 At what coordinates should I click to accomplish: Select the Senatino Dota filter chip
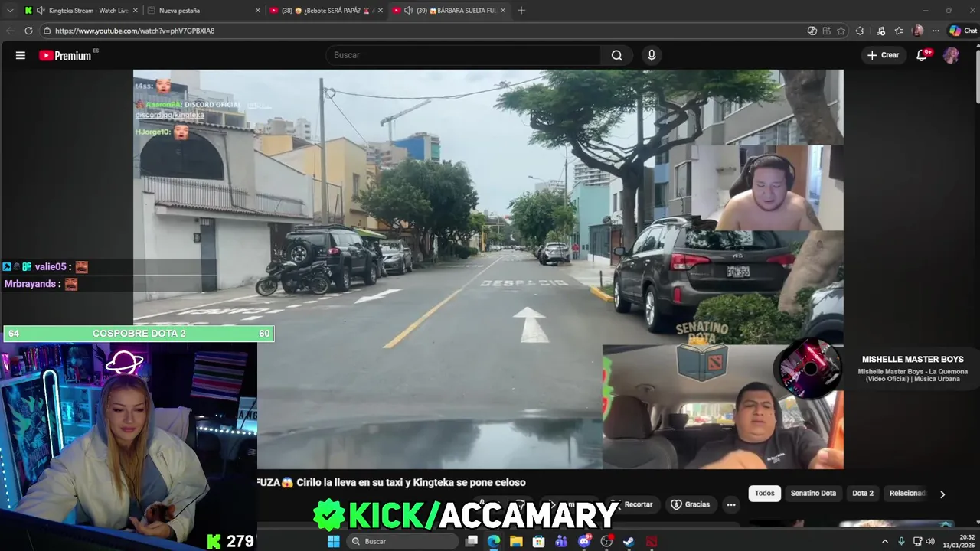(813, 494)
